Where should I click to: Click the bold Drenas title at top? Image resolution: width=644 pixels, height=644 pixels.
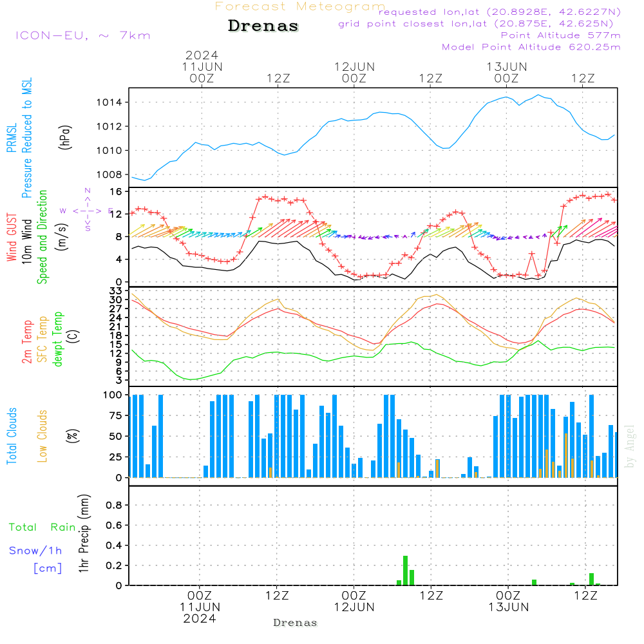coord(263,26)
